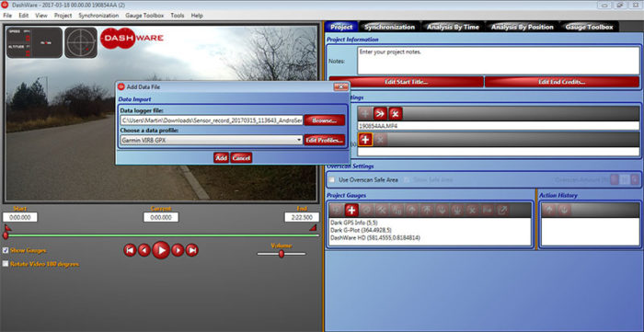Step forward one frame
The width and height of the screenshot is (644, 332).
coord(178,250)
